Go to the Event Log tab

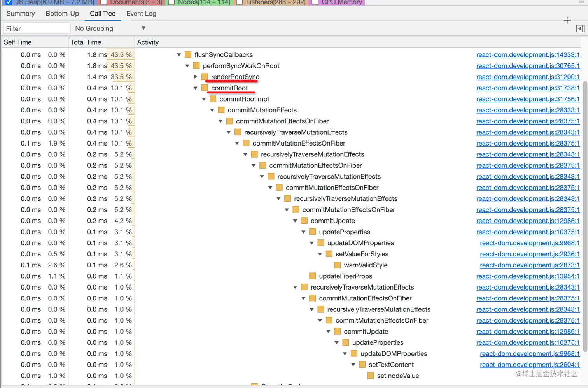coord(141,14)
